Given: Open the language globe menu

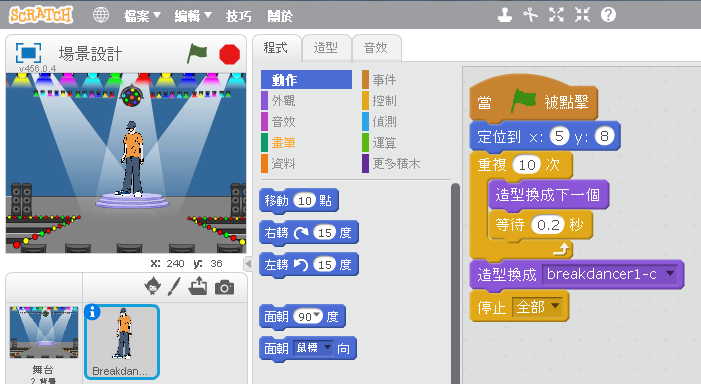Looking at the screenshot, I should [x=101, y=15].
